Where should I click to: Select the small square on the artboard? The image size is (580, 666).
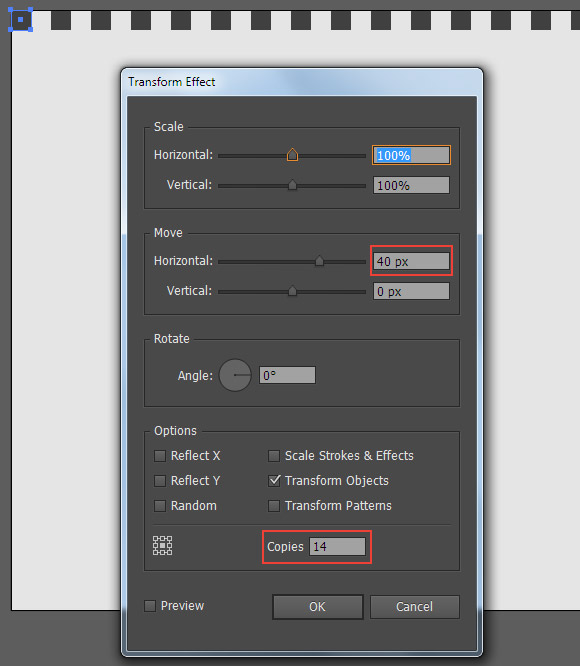pyautogui.click(x=20, y=20)
